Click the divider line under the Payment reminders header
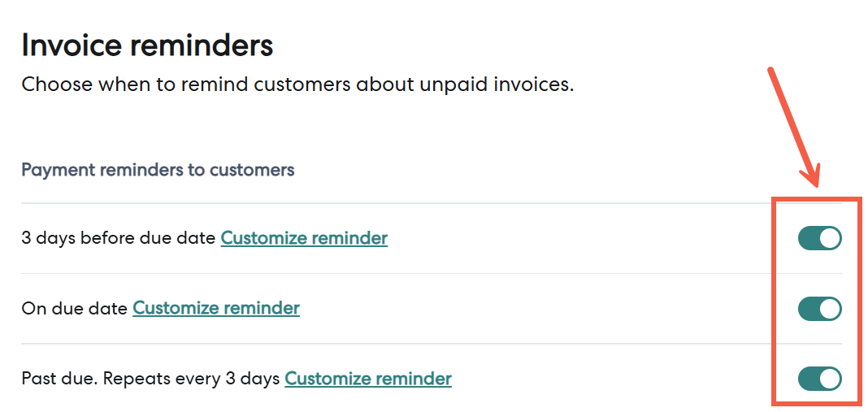868x412 pixels. click(x=390, y=203)
